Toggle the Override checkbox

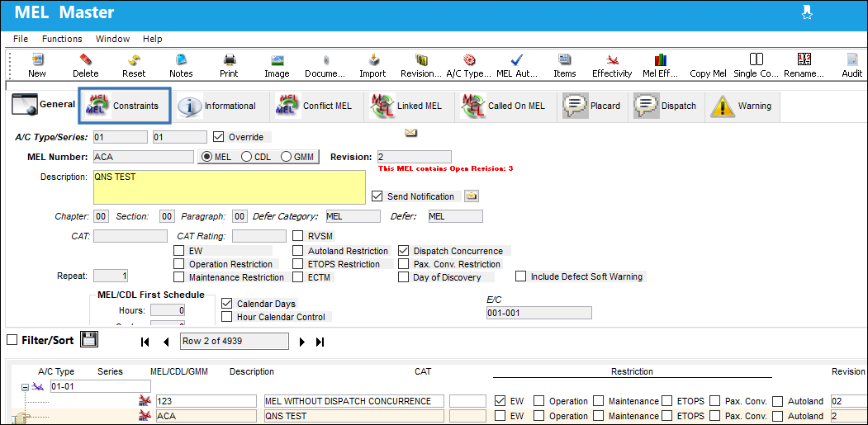point(218,137)
